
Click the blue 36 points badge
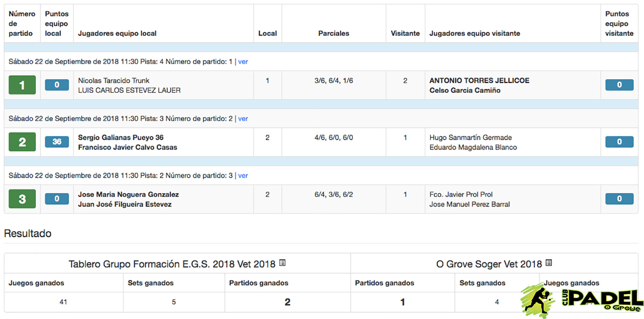57,142
